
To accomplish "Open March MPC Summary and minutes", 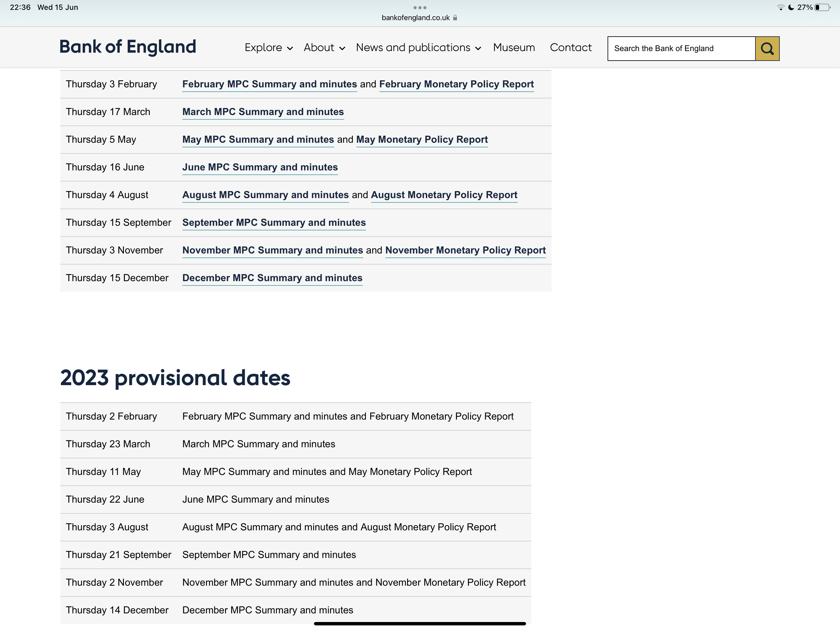I will pyautogui.click(x=263, y=112).
